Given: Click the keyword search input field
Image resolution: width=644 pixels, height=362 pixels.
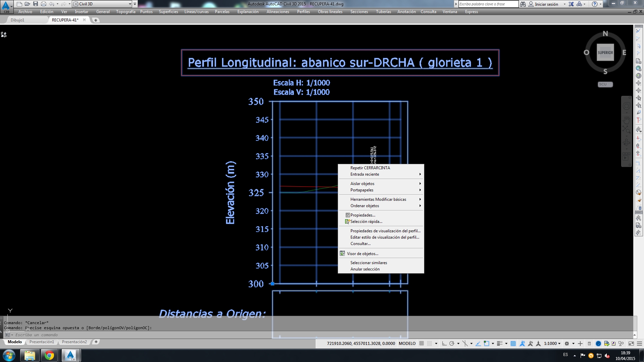Looking at the screenshot, I should click(x=488, y=4).
